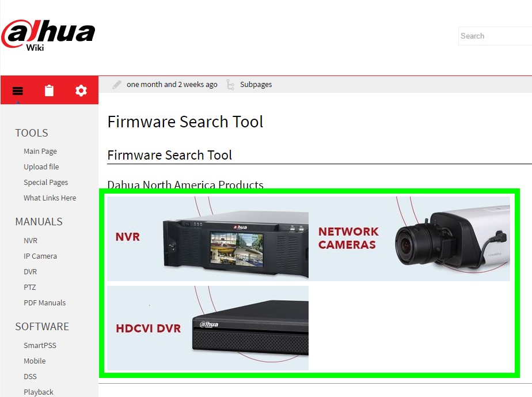Click the Dahua Wiki logo
The width and height of the screenshot is (532, 397).
coord(49,33)
